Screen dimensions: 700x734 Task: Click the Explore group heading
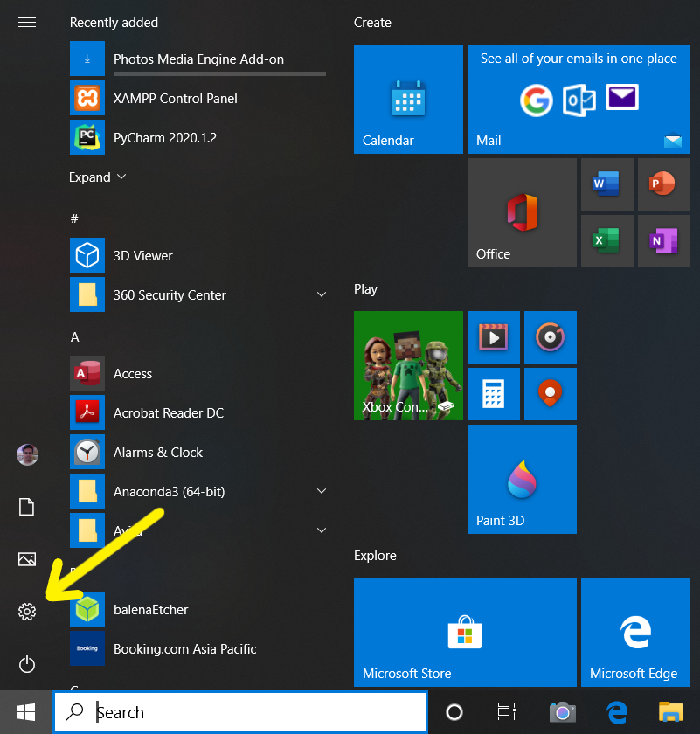375,556
